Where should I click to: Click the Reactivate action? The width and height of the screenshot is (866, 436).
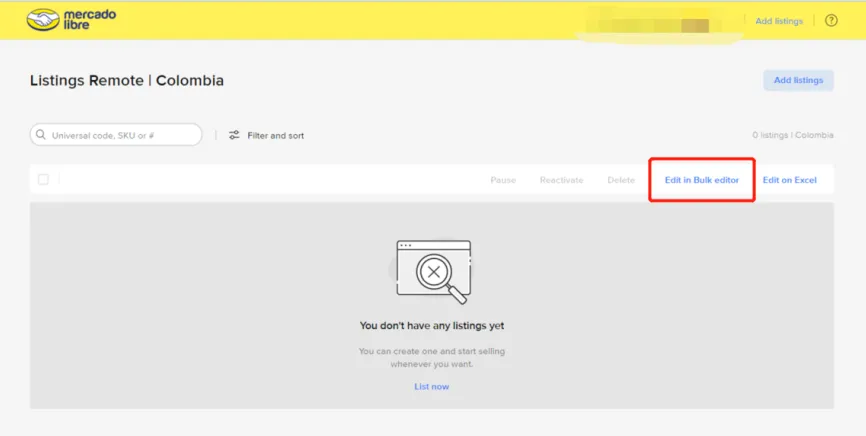[x=561, y=180]
